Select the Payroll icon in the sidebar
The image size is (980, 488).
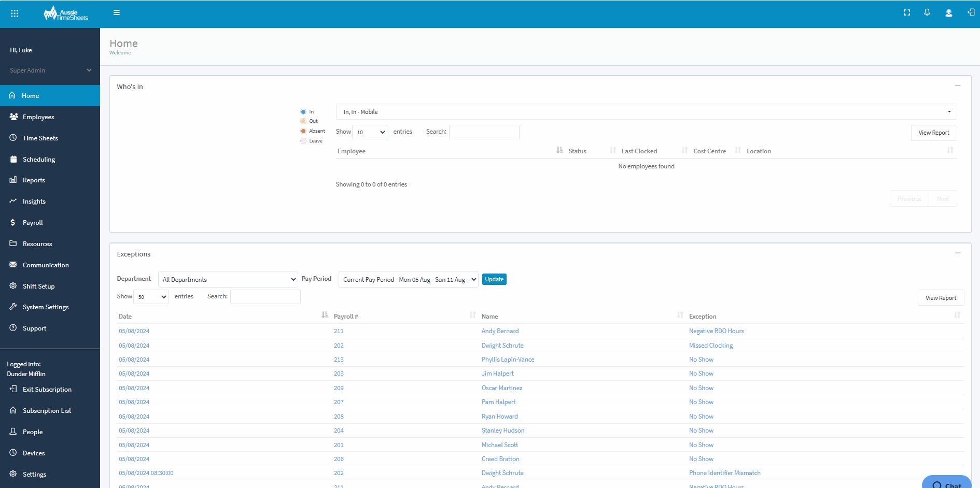click(13, 222)
